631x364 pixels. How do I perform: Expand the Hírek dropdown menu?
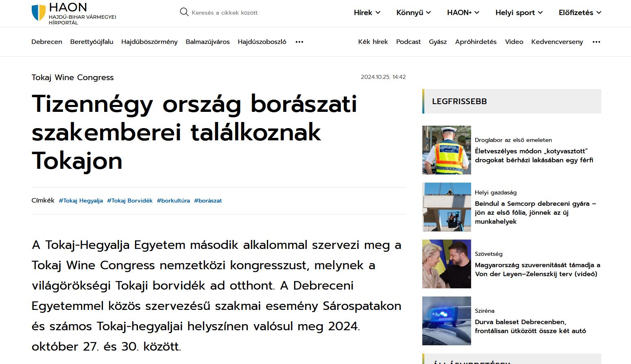[367, 13]
